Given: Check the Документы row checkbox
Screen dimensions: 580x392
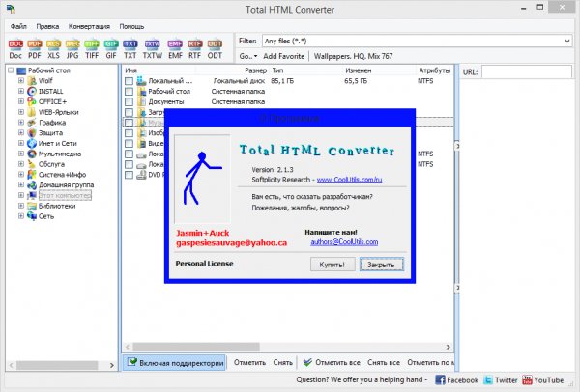Looking at the screenshot, I should tap(130, 101).
